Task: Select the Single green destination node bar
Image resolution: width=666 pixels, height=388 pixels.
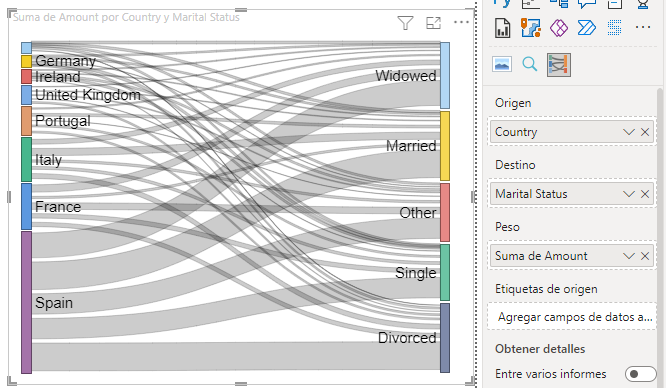Action: (445, 272)
